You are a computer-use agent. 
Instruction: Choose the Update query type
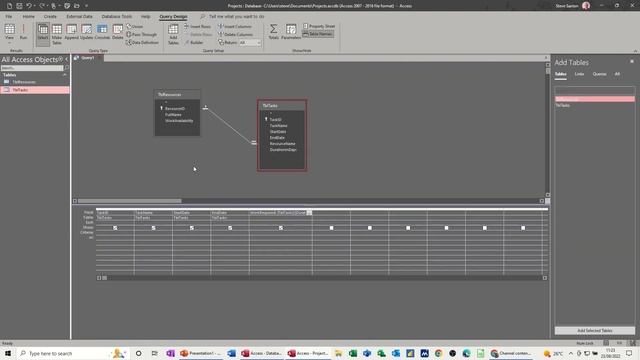click(87, 32)
